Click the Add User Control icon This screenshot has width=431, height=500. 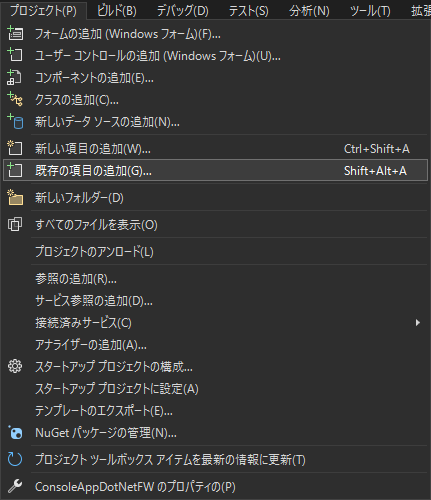(x=15, y=55)
